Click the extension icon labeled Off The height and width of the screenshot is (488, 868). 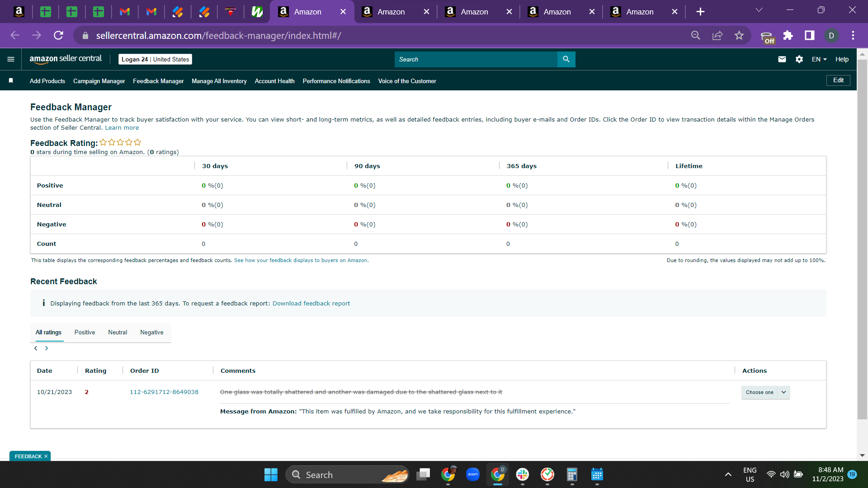[767, 37]
